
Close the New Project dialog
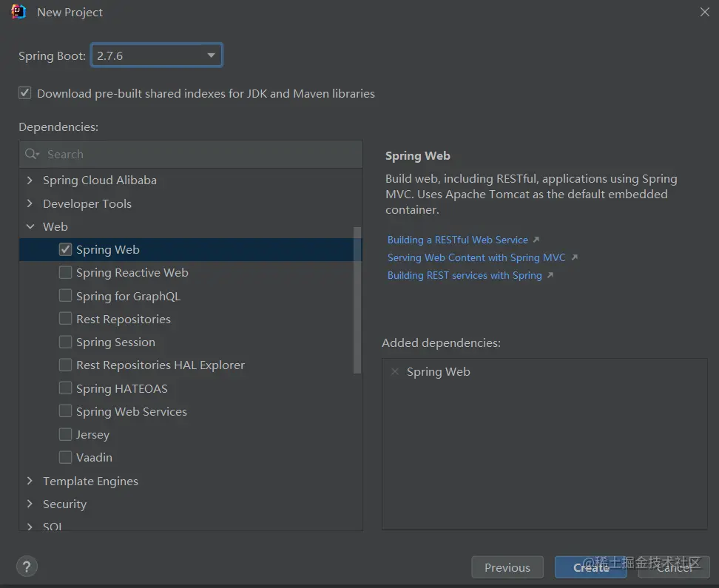(705, 12)
